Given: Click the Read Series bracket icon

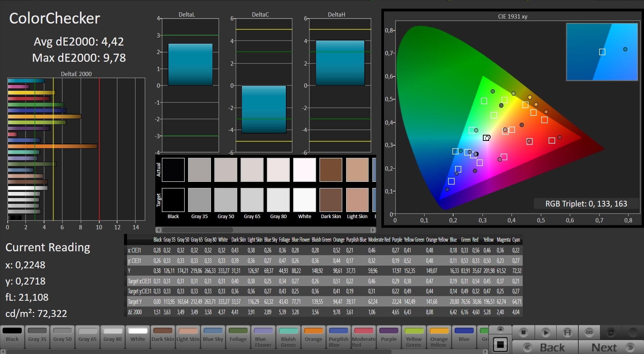Looking at the screenshot, I should [x=567, y=332].
